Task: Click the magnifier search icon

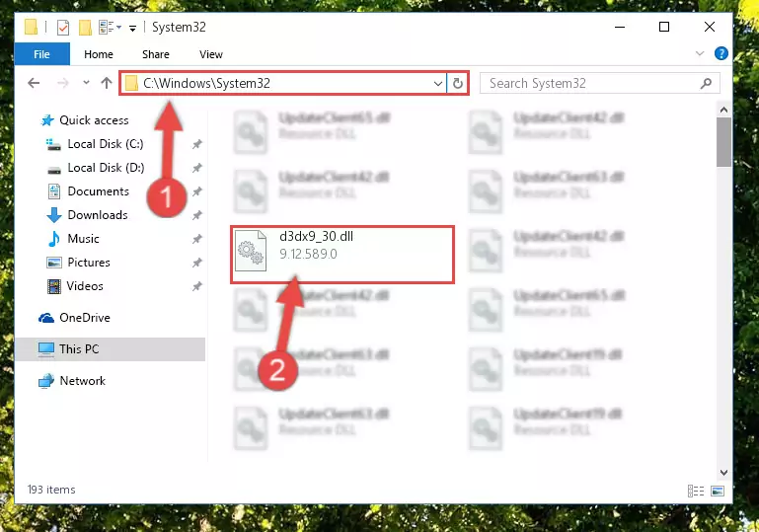Action: click(707, 83)
